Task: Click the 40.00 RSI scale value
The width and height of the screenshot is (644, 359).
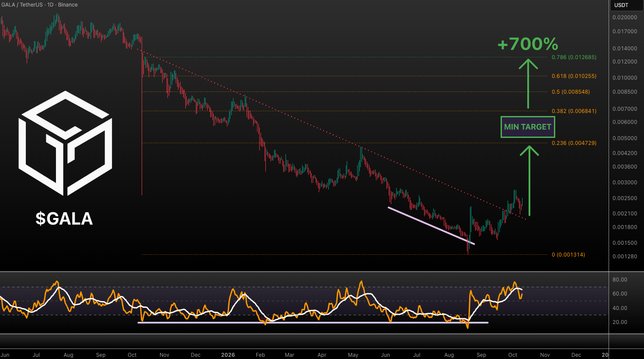Action: point(620,308)
